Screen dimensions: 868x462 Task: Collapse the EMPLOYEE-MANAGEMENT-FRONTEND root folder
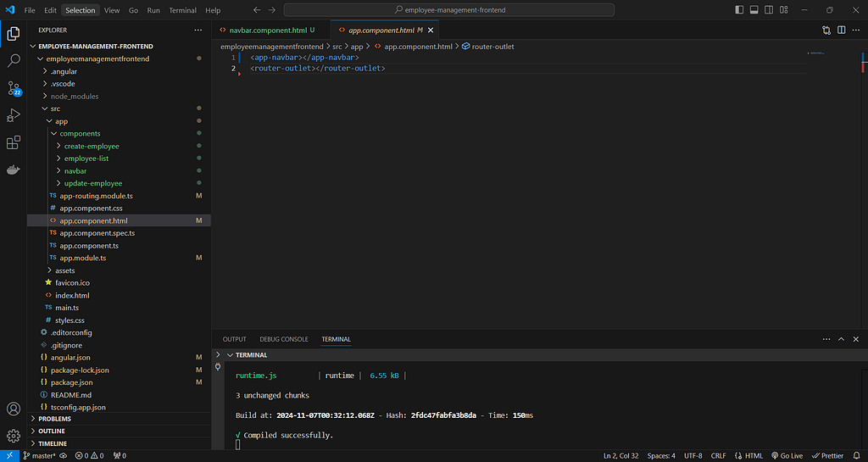click(x=119, y=47)
